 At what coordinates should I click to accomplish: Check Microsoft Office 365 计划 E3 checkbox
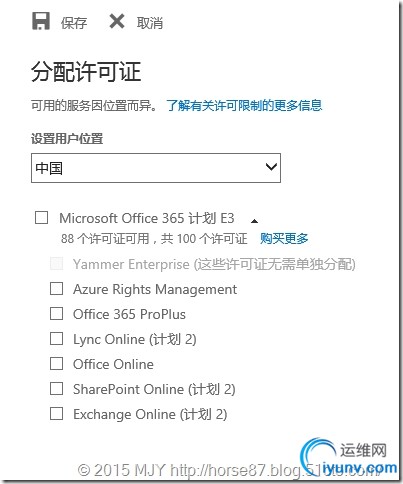42,218
